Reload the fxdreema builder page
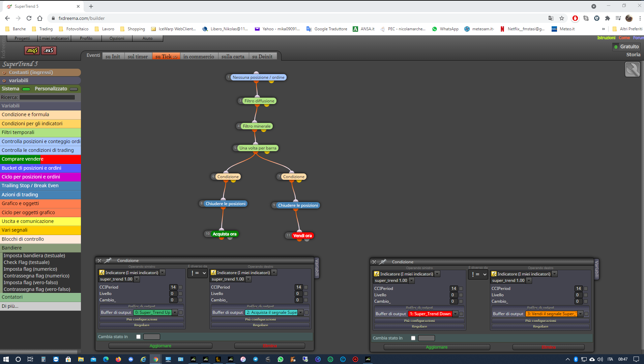The height and width of the screenshot is (364, 644). tap(29, 18)
